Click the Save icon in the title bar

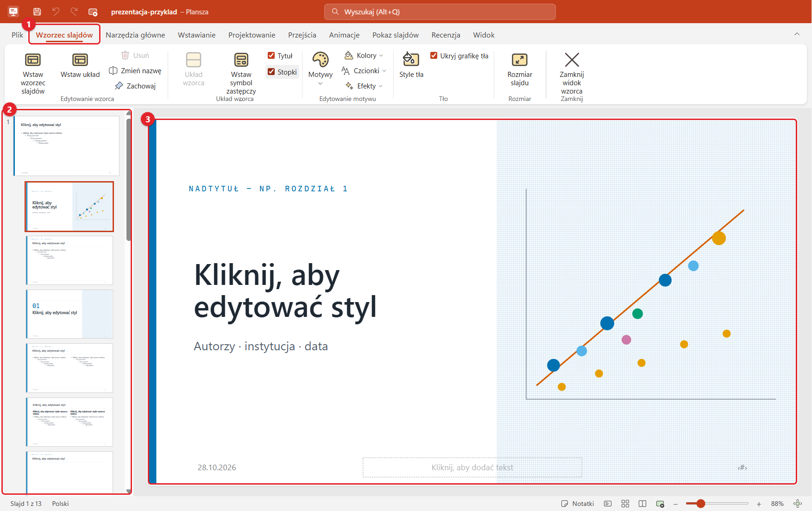[x=37, y=12]
